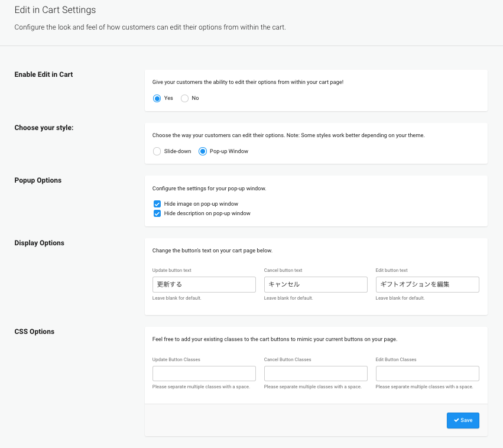Click the Cancel Button Classes input
Screen dimensions: 503x448
316,374
